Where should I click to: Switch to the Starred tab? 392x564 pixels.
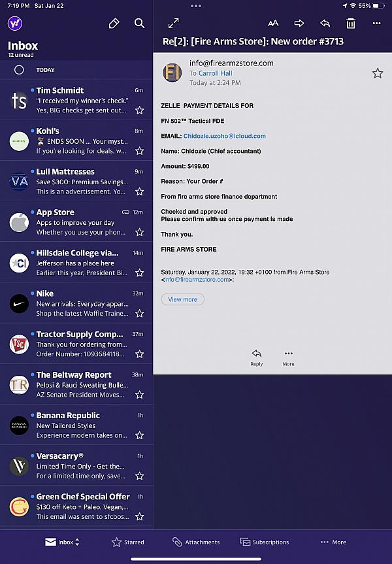[x=127, y=542]
